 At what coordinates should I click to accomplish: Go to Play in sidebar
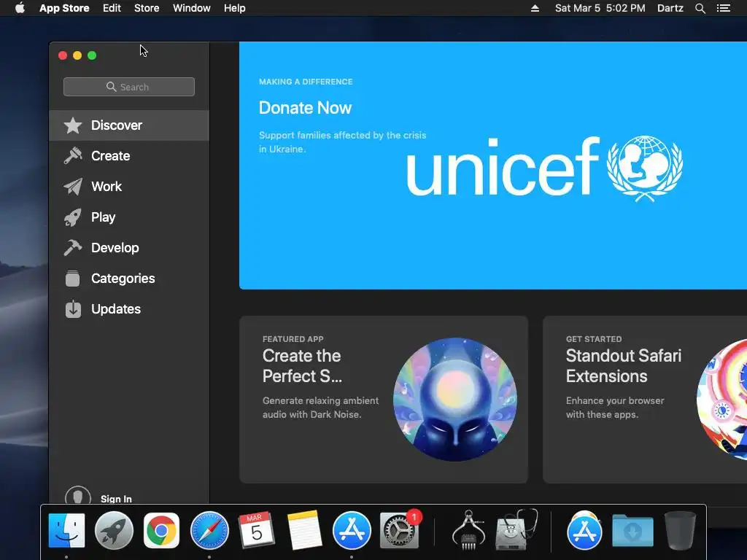(x=129, y=217)
